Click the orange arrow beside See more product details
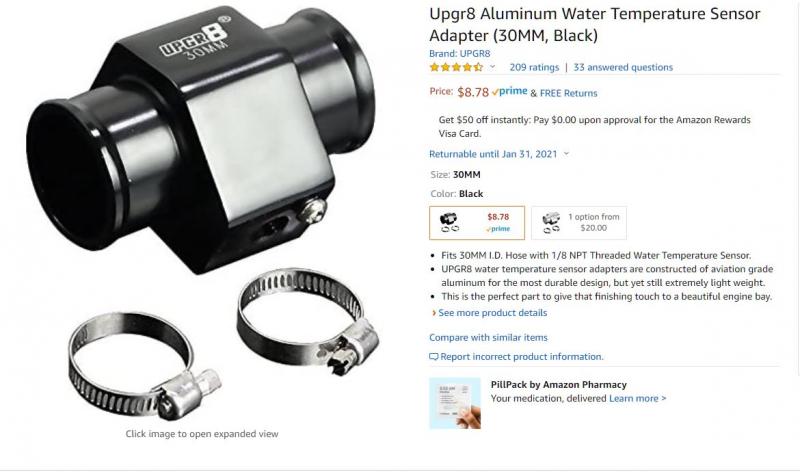This screenshot has width=800, height=472. pyautogui.click(x=434, y=313)
